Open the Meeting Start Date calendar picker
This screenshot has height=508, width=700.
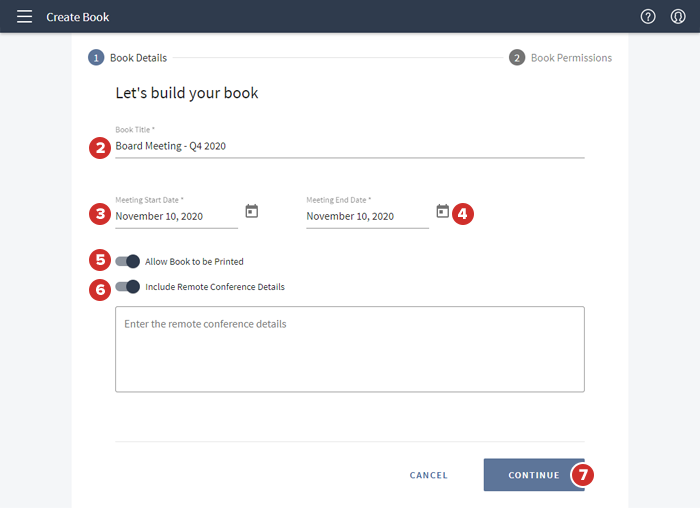(252, 211)
